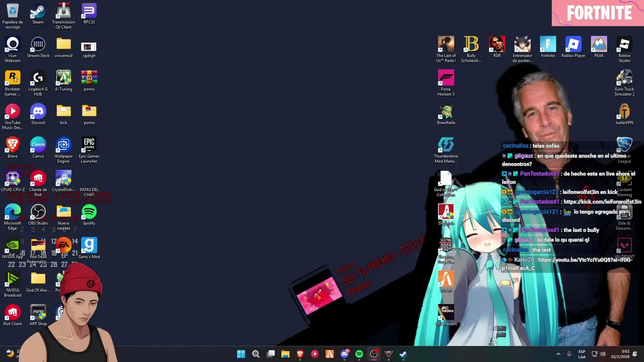The image size is (644, 362).
Task: Launch the Garry's Mod desktop shortcut
Action: coord(89,249)
